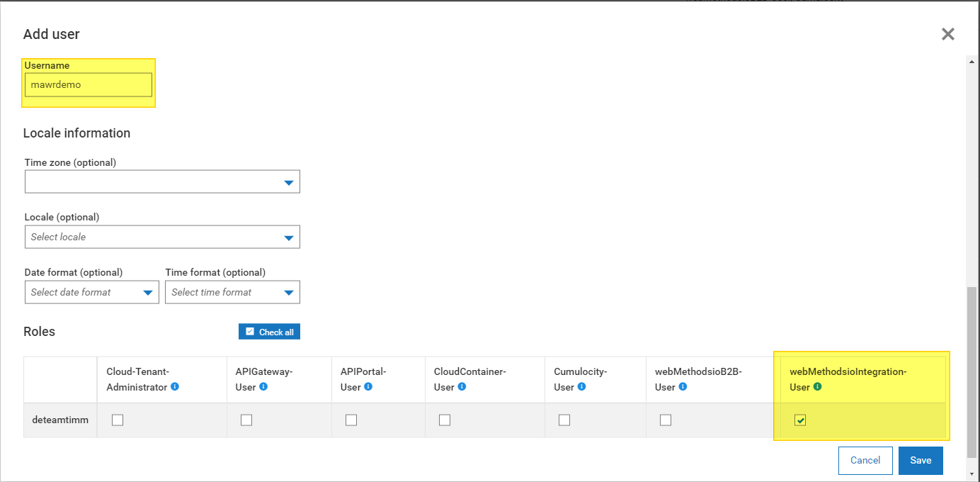The width and height of the screenshot is (980, 482).
Task: Tick the APIGateway-User role checkbox
Action: 246,420
